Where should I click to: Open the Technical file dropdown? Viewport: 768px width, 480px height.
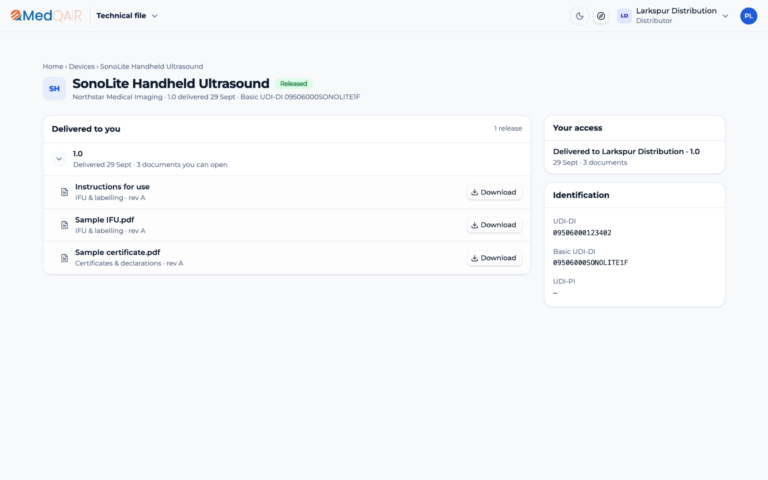(x=127, y=16)
